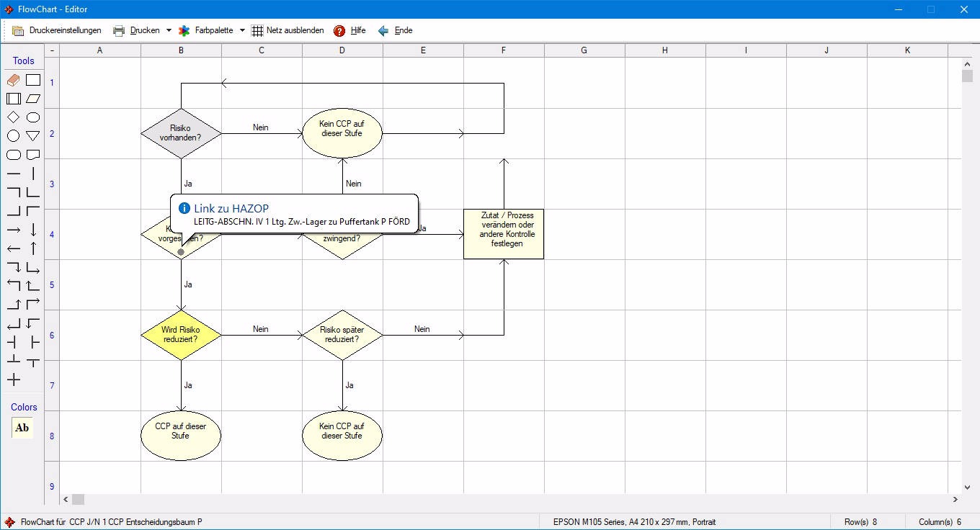
Task: Click the 'Link zu HAZOP' tooltip title
Action: pyautogui.click(x=231, y=208)
